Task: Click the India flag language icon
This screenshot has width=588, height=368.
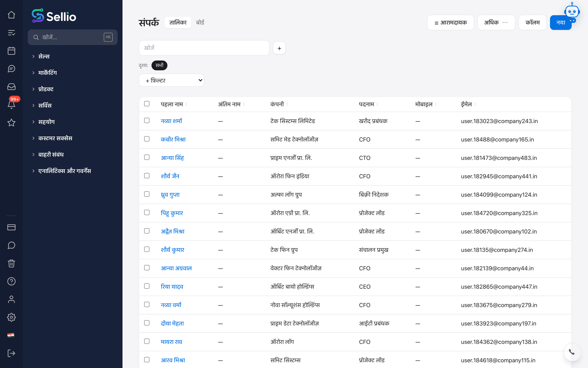Action: click(11, 335)
